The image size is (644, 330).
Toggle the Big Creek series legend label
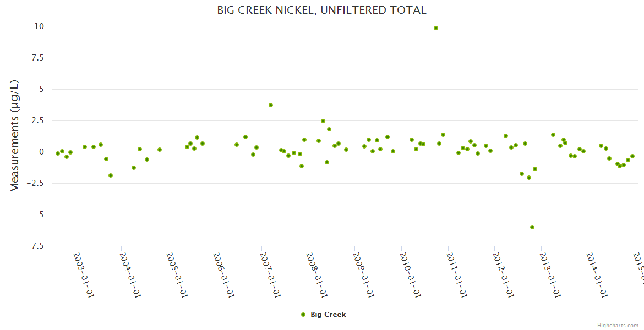tap(328, 315)
